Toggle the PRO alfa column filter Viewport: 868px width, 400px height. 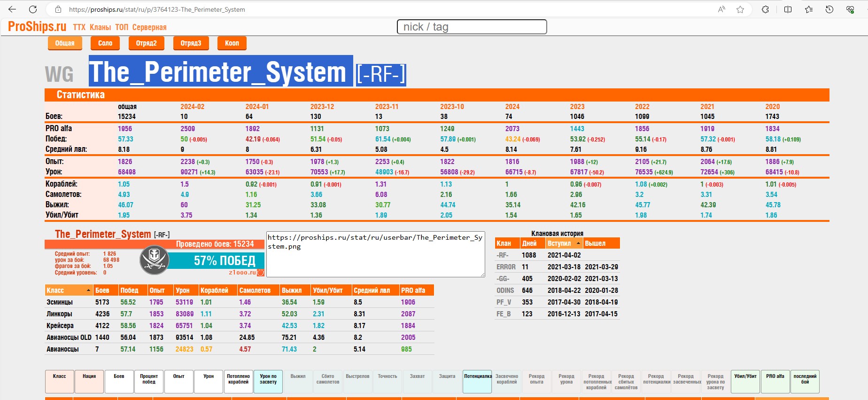[775, 382]
